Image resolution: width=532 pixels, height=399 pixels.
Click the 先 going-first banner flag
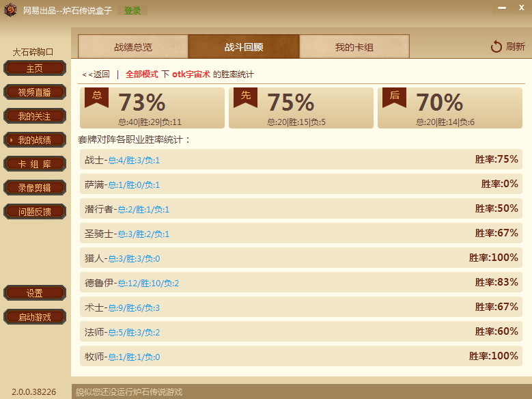[246, 98]
